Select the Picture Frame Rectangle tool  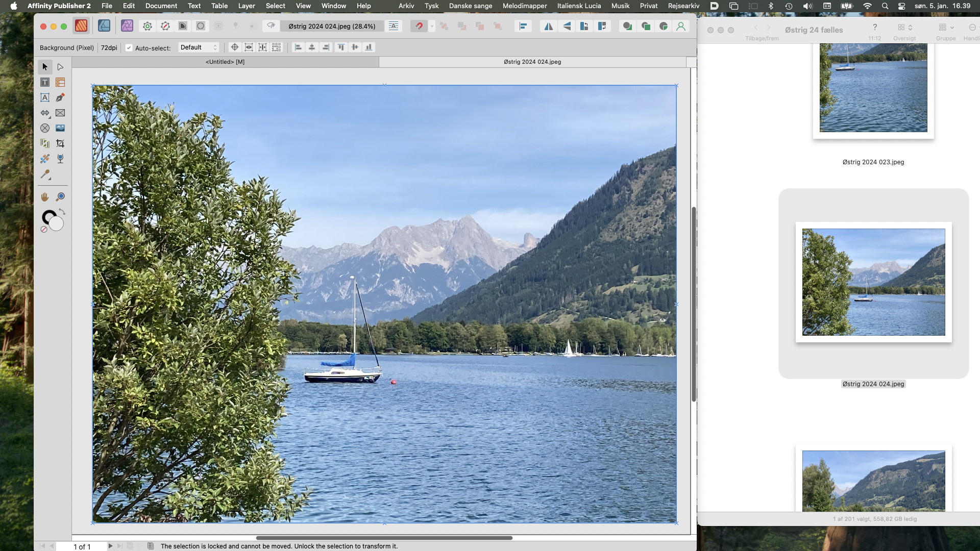[x=60, y=113]
